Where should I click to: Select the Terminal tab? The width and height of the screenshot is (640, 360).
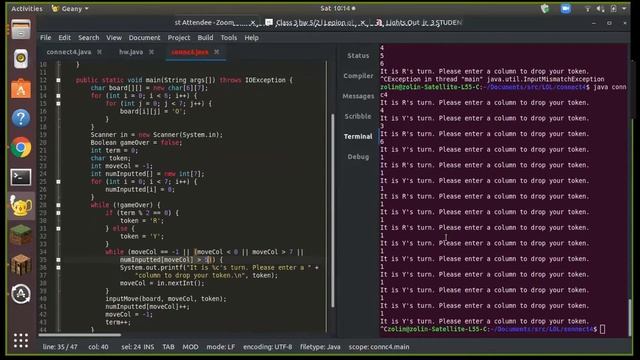click(x=358, y=136)
